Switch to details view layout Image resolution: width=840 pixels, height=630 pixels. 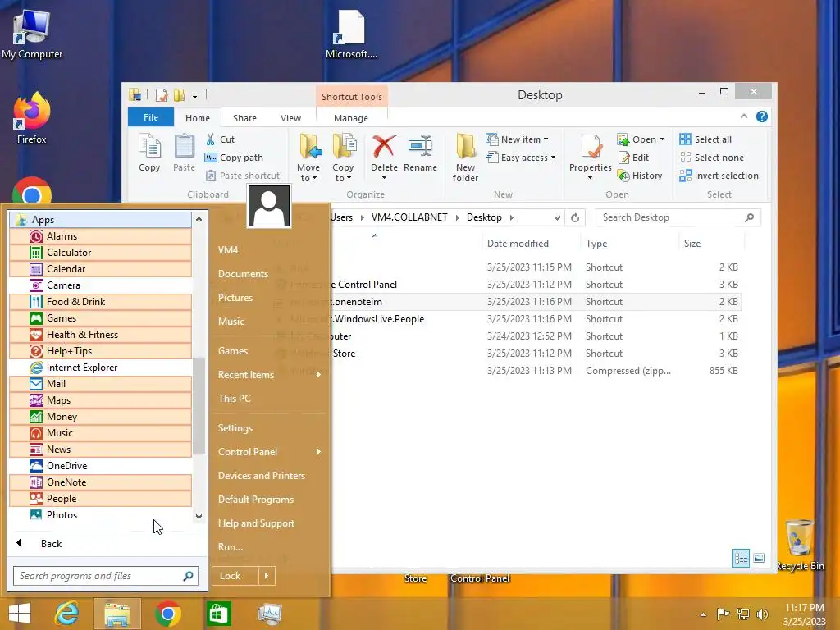point(741,558)
